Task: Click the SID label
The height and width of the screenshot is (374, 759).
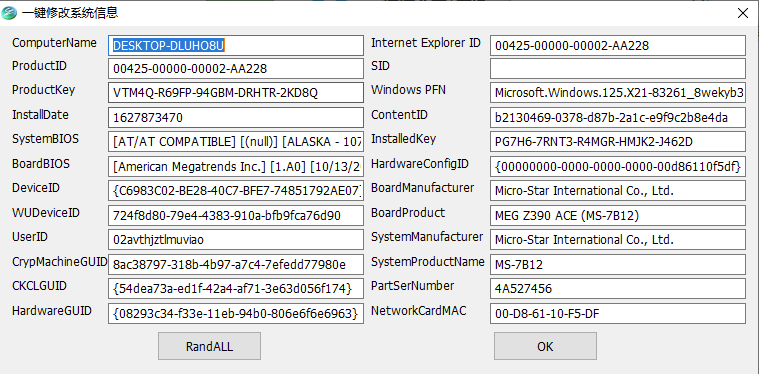Action: point(380,66)
